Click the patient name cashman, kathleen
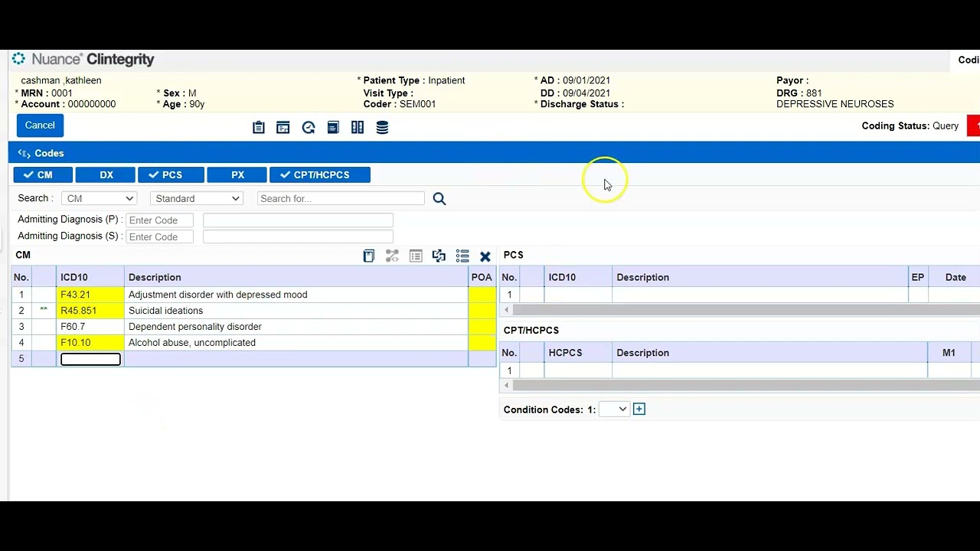The height and width of the screenshot is (551, 980). point(61,80)
